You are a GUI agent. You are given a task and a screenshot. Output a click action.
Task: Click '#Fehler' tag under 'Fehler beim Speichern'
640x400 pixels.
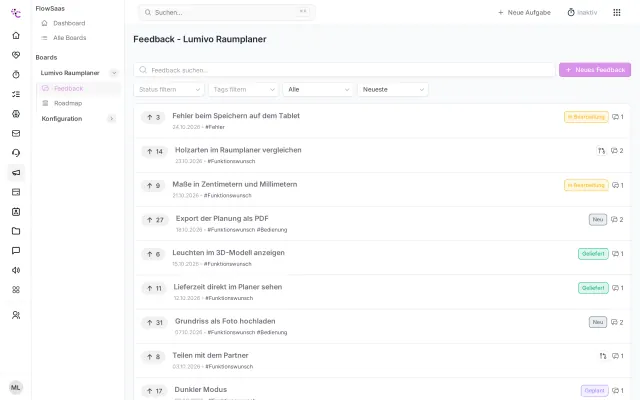[x=215, y=127]
